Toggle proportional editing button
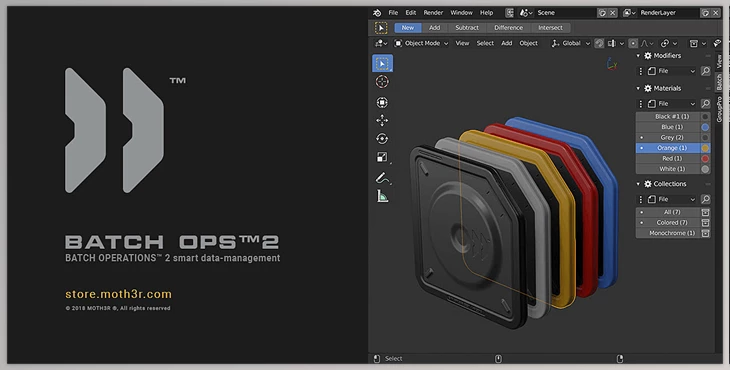Viewport: 730px width, 370px height. point(633,43)
